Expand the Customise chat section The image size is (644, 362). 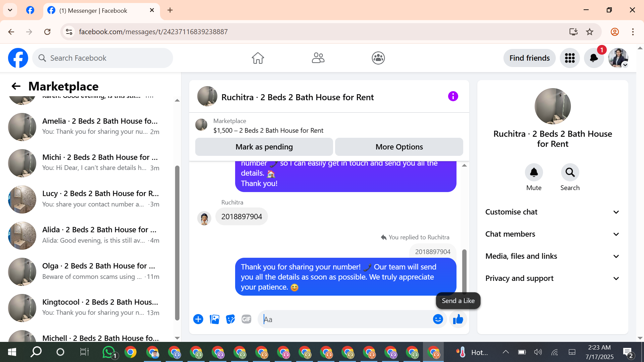click(x=552, y=212)
